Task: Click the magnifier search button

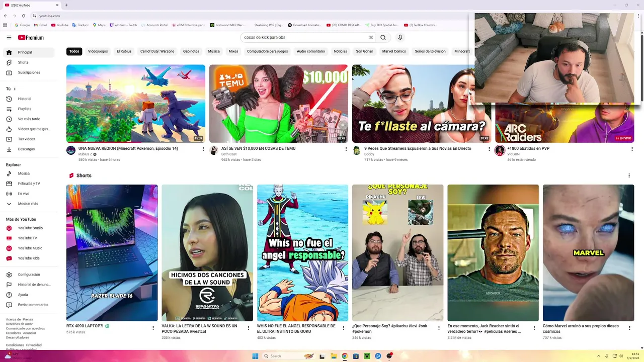Action: [x=383, y=37]
